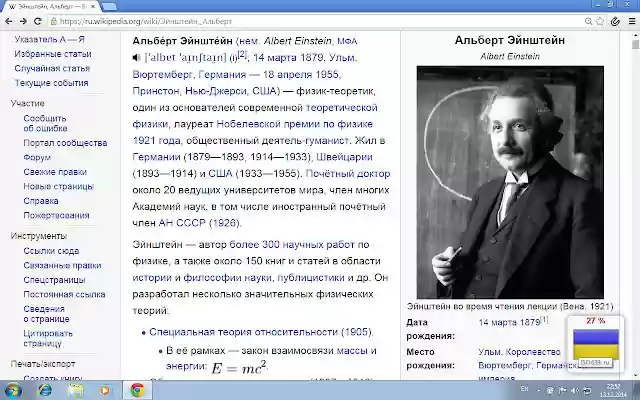Bookmark this page with the star icon
The width and height of the screenshot is (640, 400).
600,21
